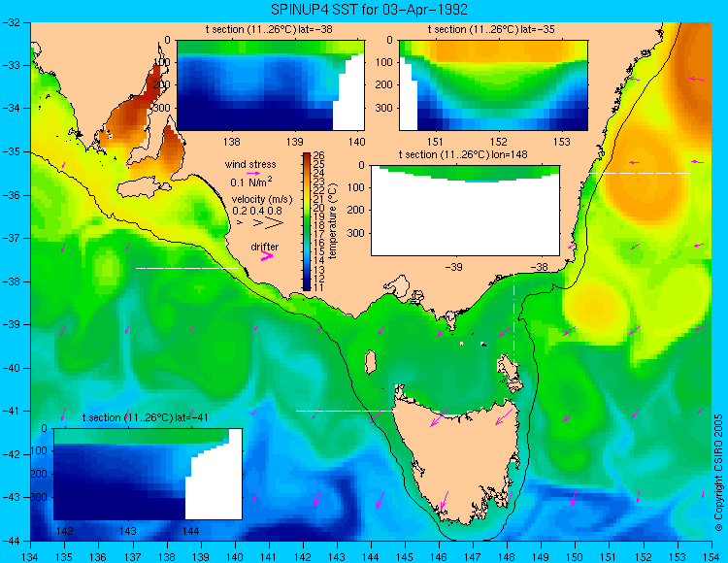The width and height of the screenshot is (728, 563).
Task: Click the '143' tick in lat=-41 section
Action: click(x=128, y=531)
